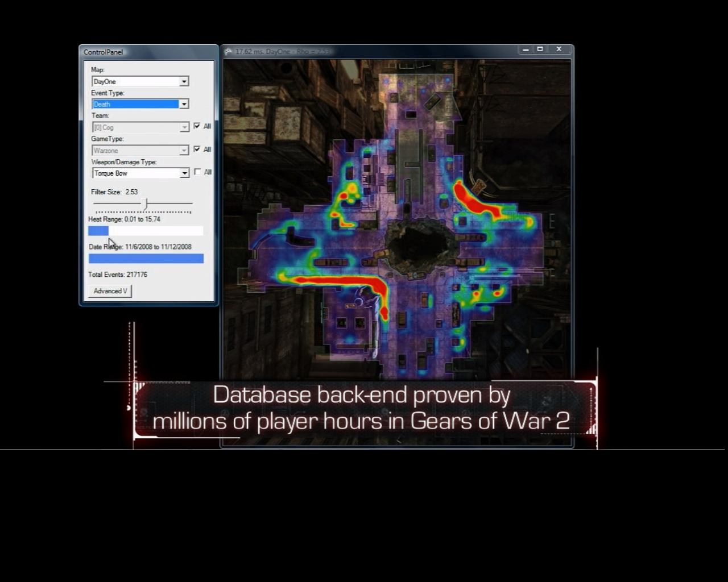Expand the Event Type dropdown set to Death
Image resolution: width=728 pixels, height=582 pixels.
[x=140, y=104]
